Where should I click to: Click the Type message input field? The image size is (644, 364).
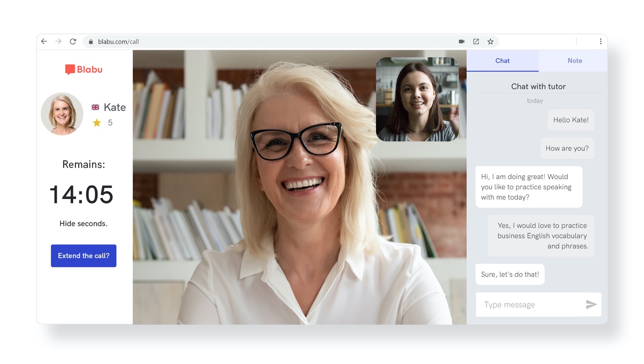click(530, 305)
